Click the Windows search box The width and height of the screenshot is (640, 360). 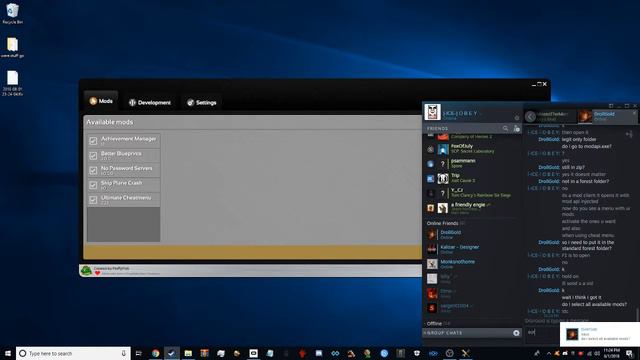[x=73, y=353]
